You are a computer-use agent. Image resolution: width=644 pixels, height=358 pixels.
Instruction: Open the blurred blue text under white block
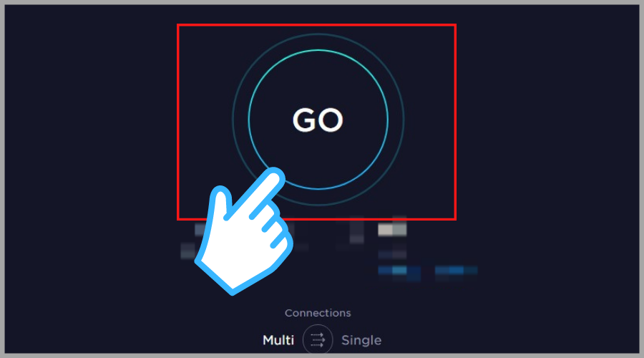[399, 271]
